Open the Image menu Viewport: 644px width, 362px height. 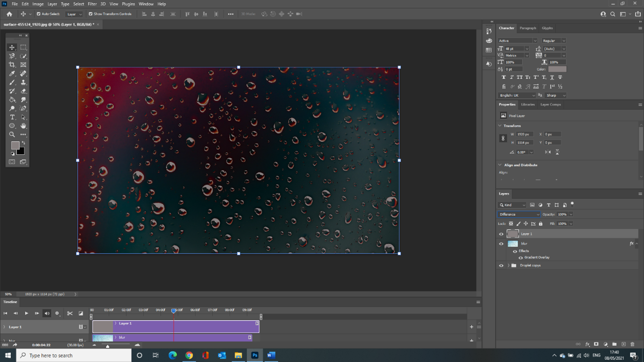coord(38,4)
